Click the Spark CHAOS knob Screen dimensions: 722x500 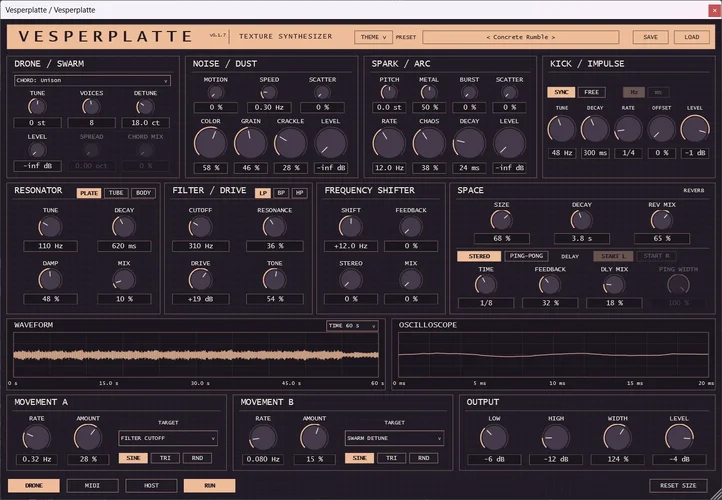(x=429, y=143)
